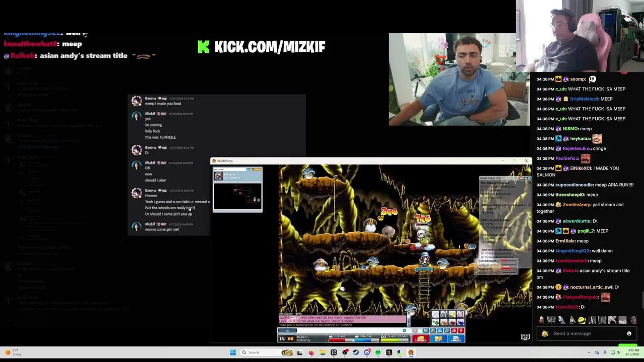Click the MapleStory chat log scrollbar
The width and height of the screenshot is (644, 362).
point(409,319)
